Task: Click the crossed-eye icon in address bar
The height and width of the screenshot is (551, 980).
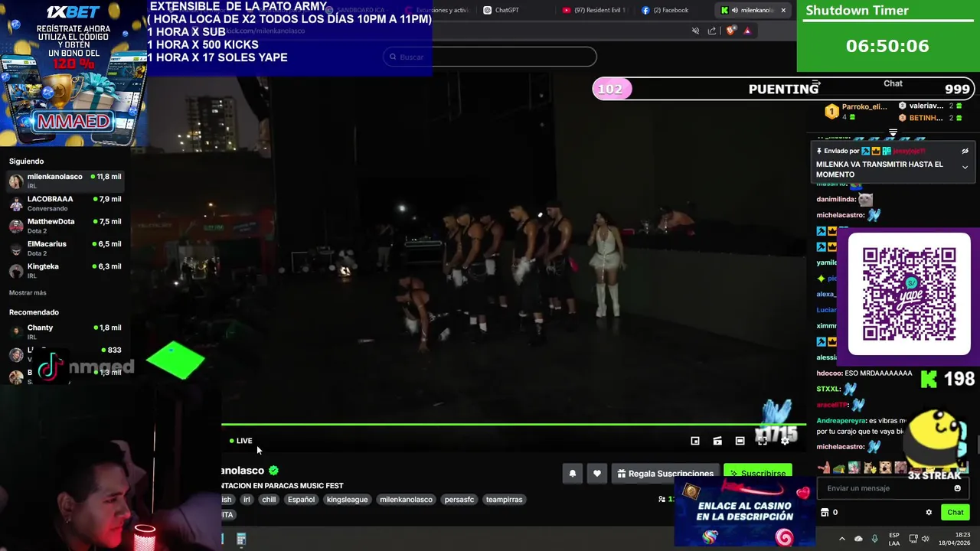Action: [x=695, y=31]
